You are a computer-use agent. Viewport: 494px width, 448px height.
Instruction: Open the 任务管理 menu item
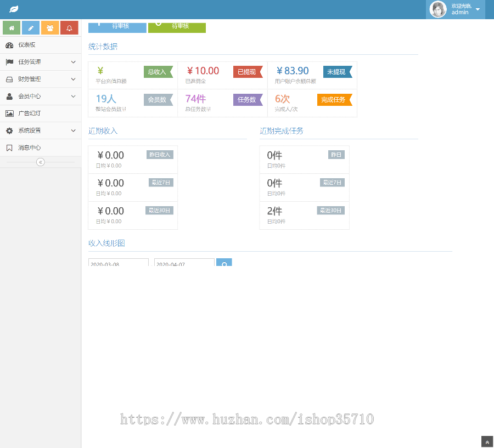41,62
